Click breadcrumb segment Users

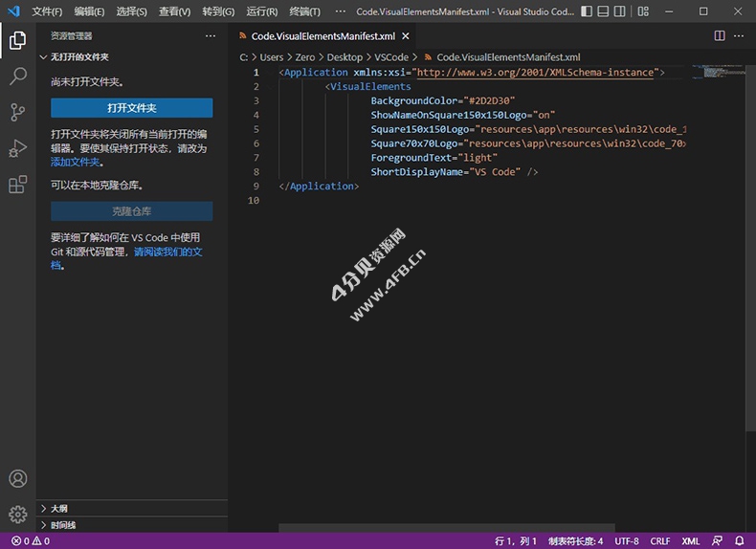pyautogui.click(x=272, y=57)
